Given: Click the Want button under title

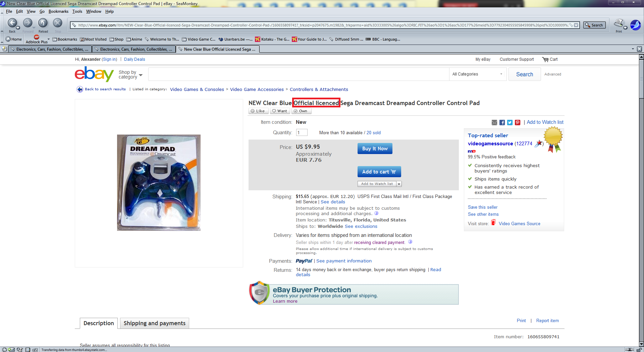Looking at the screenshot, I should pos(280,111).
